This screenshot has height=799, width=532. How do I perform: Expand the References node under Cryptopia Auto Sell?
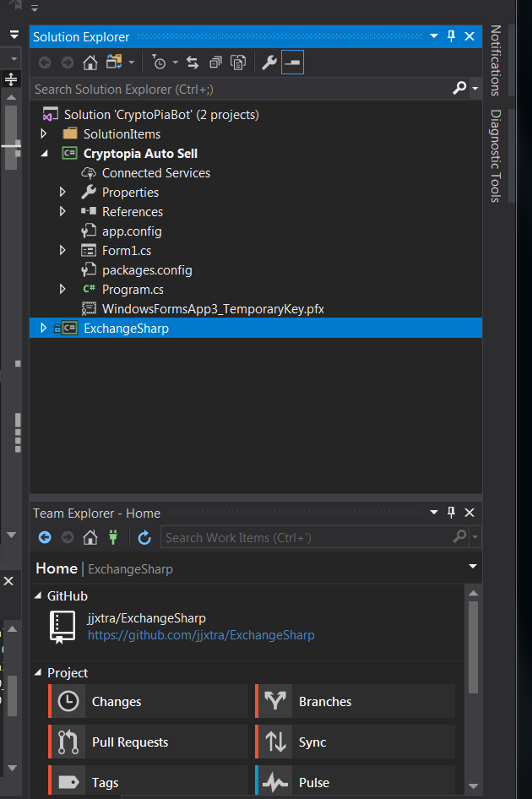pyautogui.click(x=62, y=211)
